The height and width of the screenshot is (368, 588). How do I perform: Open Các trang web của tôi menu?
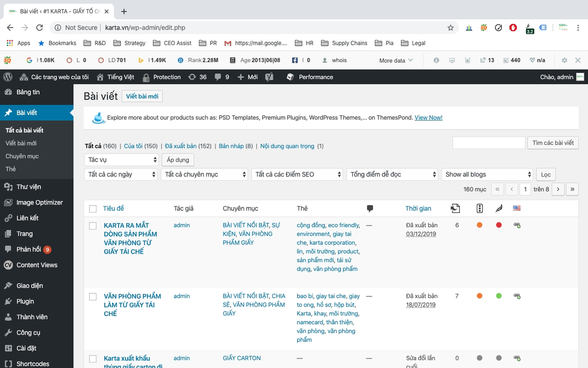pos(54,77)
